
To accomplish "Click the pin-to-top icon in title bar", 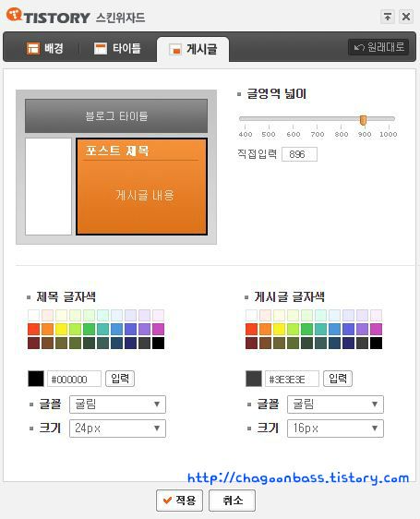I will 388,17.
